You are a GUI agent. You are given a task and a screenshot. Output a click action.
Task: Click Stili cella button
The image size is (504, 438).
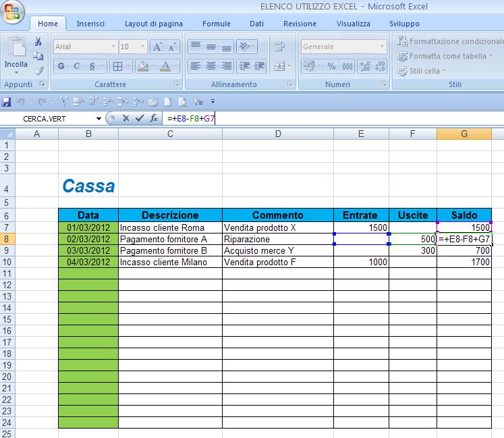422,71
